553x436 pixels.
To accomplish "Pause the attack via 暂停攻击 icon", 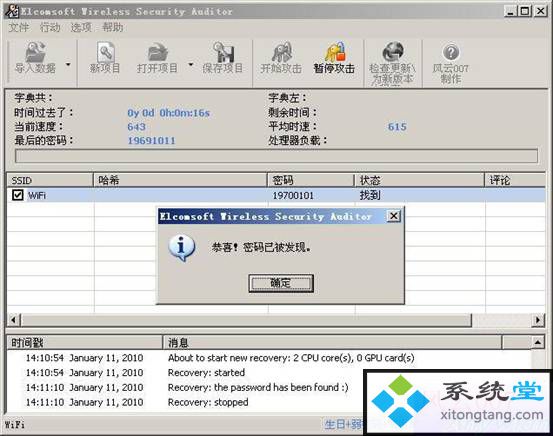I will click(334, 58).
